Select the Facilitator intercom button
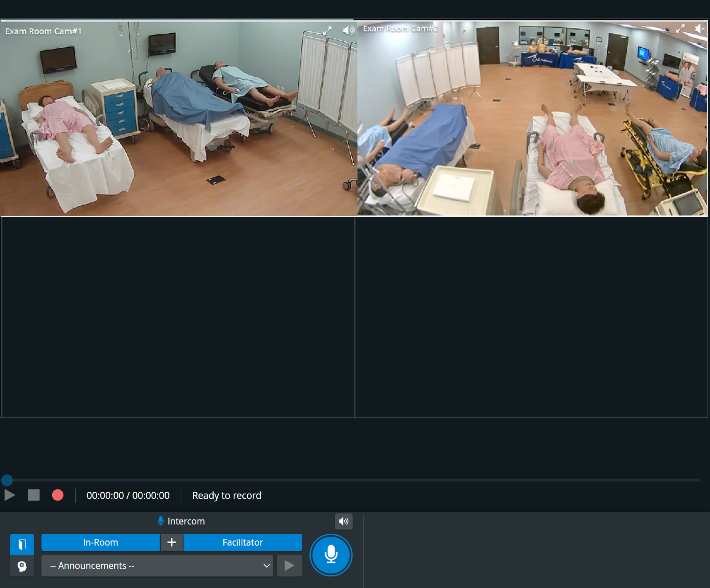This screenshot has width=710, height=588. tap(243, 542)
